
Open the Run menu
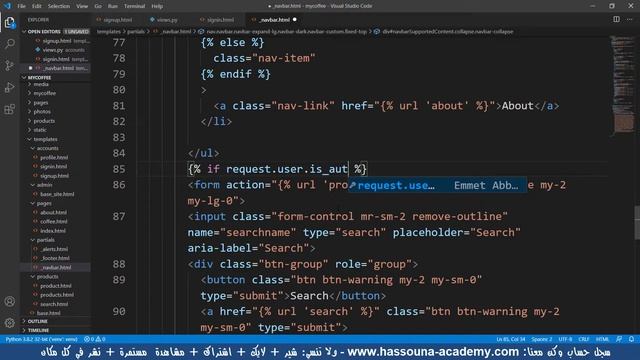pyautogui.click(x=113, y=6)
